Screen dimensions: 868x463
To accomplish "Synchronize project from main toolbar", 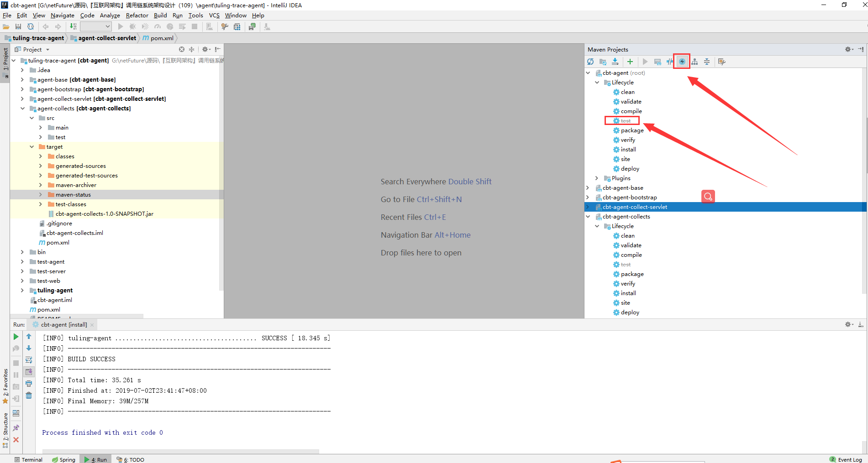I will click(31, 27).
